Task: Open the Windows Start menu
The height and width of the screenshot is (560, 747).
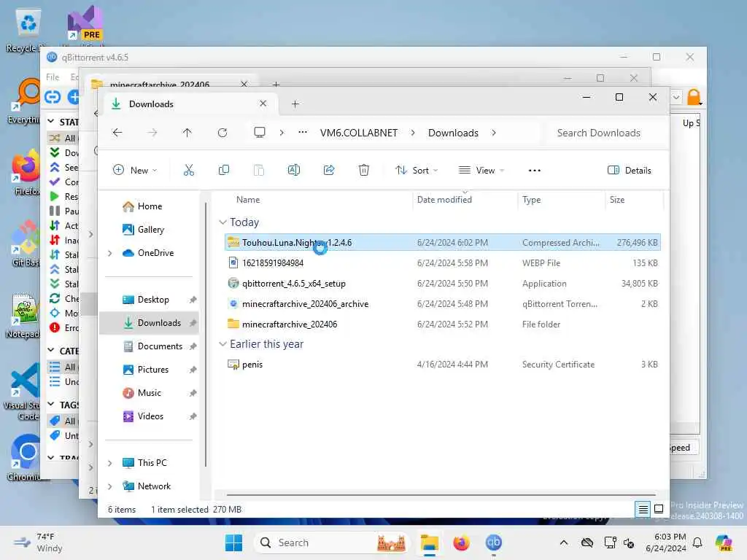Action: click(x=233, y=542)
